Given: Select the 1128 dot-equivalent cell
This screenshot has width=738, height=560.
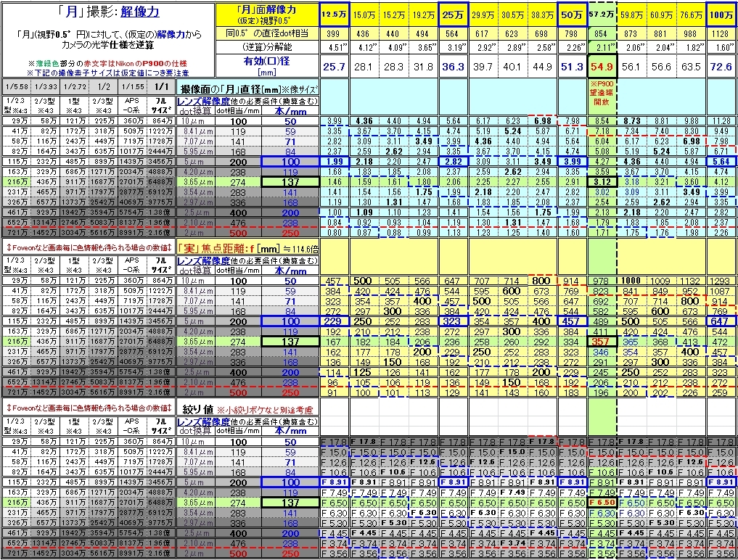Looking at the screenshot, I should tap(721, 33).
